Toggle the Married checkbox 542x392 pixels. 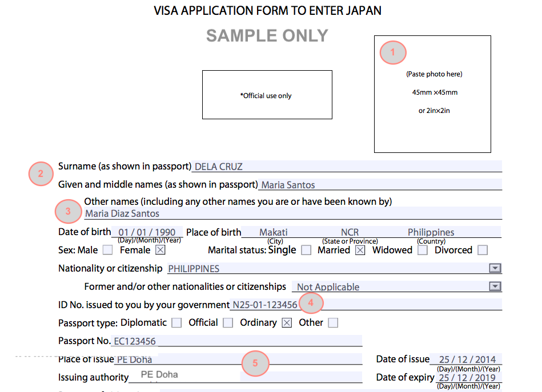coord(360,250)
